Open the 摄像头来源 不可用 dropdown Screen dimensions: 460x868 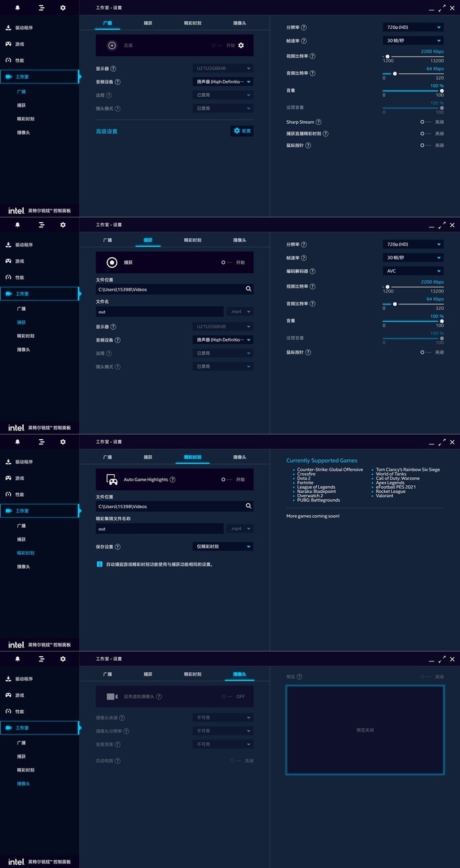click(x=223, y=718)
